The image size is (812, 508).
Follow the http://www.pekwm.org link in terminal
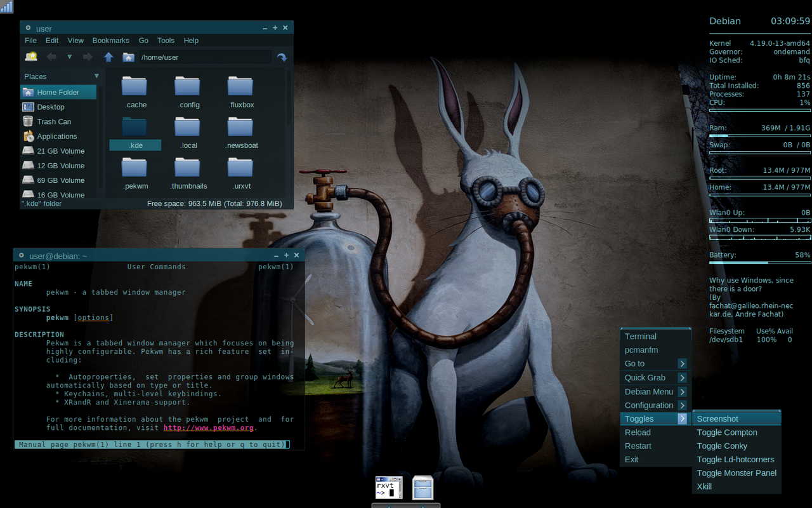point(208,427)
